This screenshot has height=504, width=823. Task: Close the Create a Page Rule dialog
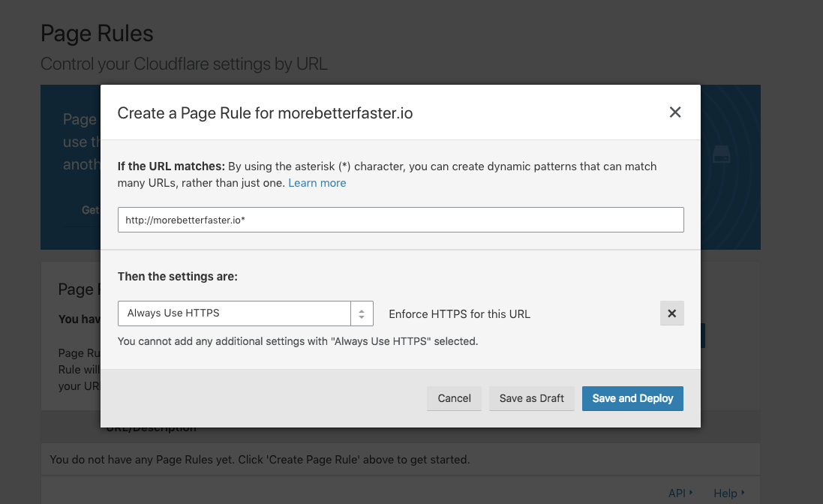point(675,112)
